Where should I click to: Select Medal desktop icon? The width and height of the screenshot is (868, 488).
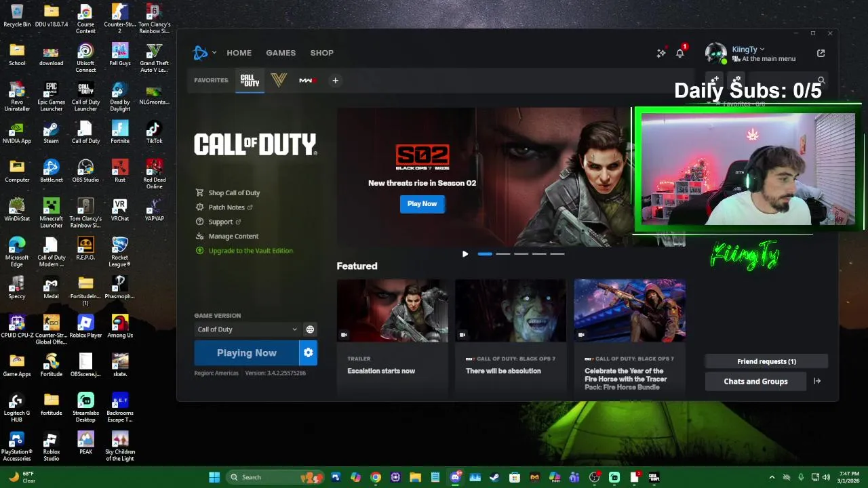click(x=51, y=287)
